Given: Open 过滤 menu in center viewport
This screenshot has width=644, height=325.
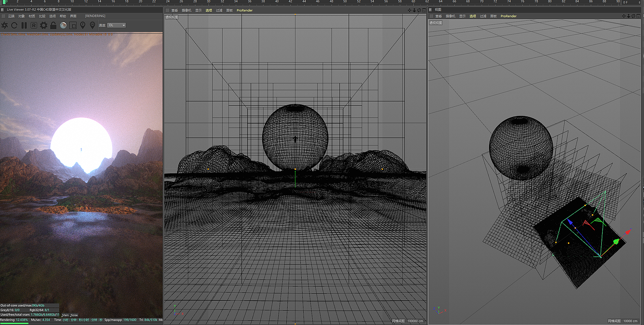Looking at the screenshot, I should tap(219, 10).
